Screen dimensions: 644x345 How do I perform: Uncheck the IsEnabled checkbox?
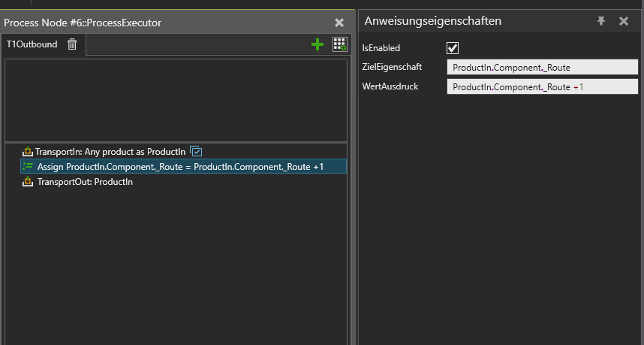pos(453,48)
